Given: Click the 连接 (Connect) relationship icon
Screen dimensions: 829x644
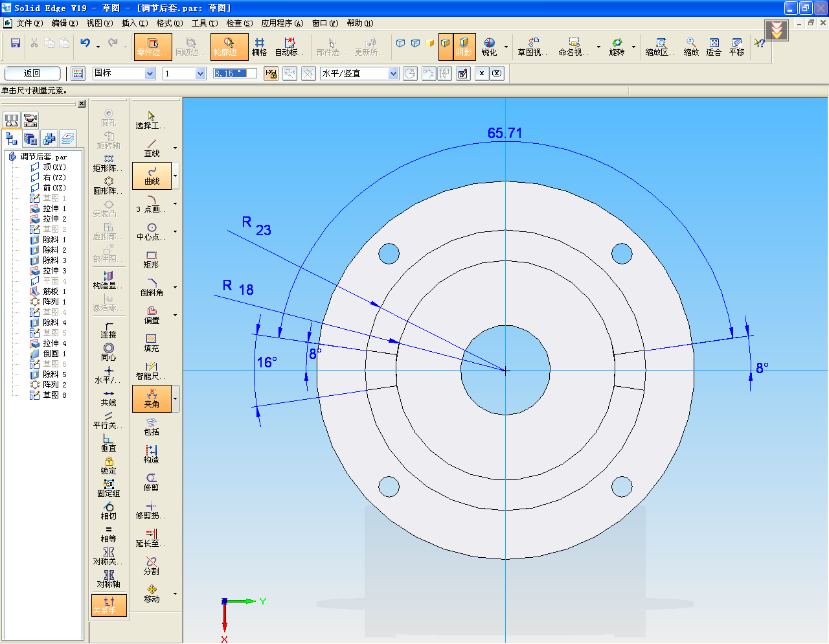Looking at the screenshot, I should [108, 330].
